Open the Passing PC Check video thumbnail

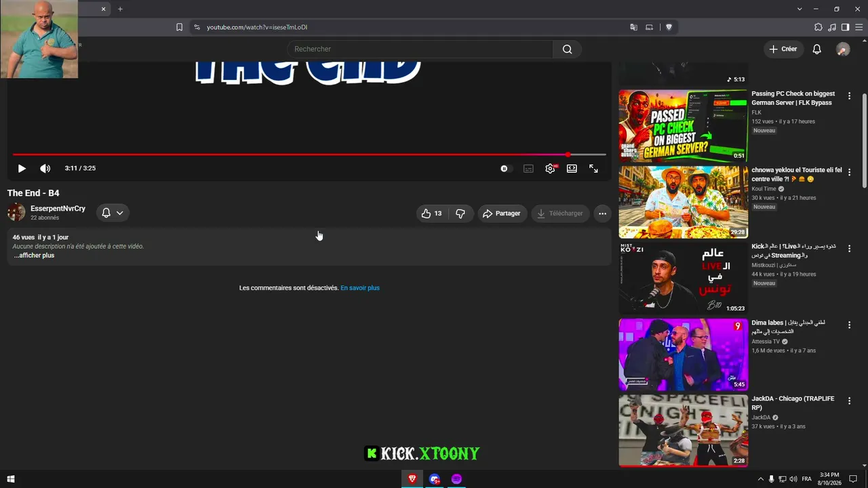coord(683,125)
